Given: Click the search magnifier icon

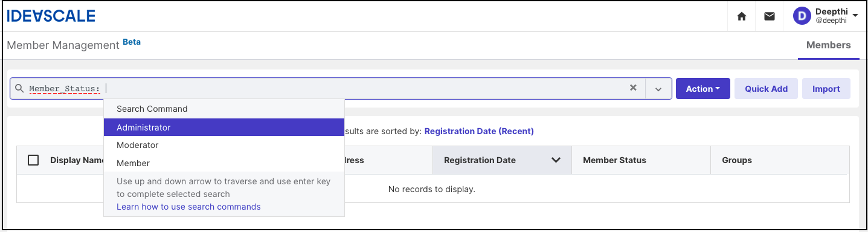Looking at the screenshot, I should [x=19, y=88].
